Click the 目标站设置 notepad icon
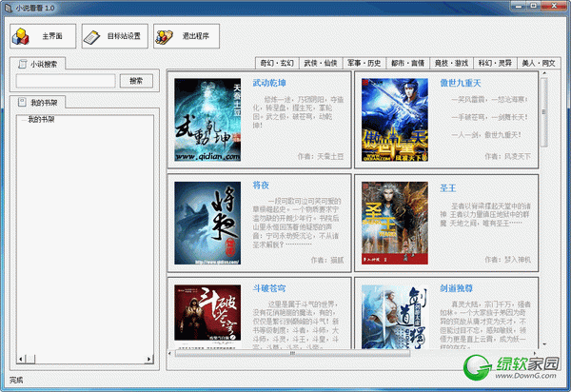This screenshot has height=392, width=571. tap(91, 37)
